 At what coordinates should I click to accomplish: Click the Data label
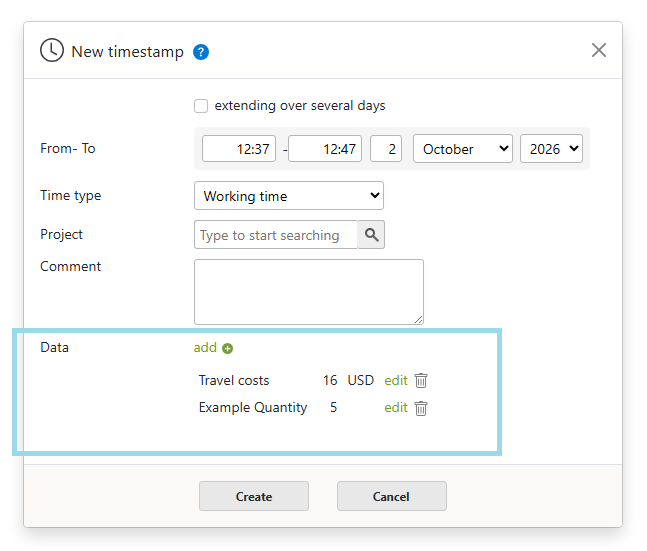coord(54,348)
